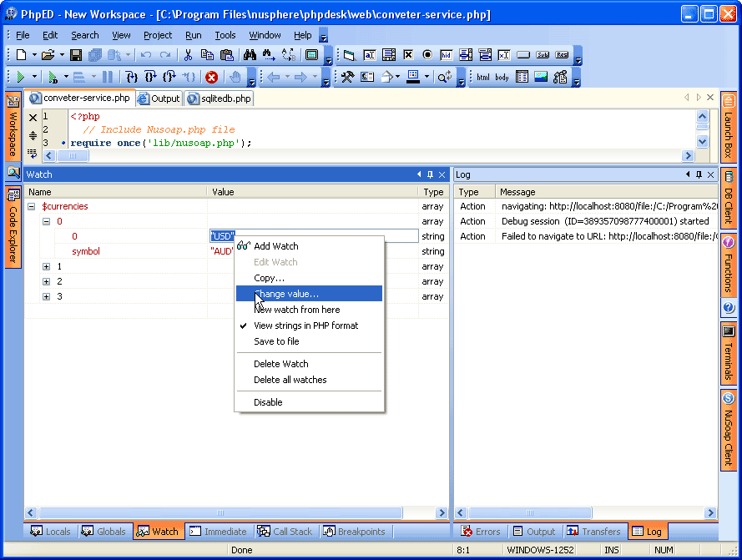Select Change value from context menu
Viewport: 742px width, 560px height.
(x=286, y=294)
